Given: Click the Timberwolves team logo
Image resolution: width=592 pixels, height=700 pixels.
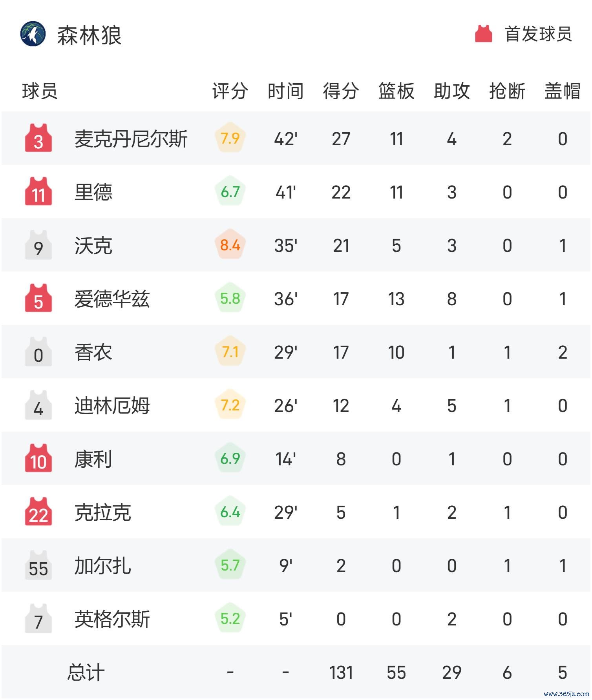Looking at the screenshot, I should click(33, 34).
